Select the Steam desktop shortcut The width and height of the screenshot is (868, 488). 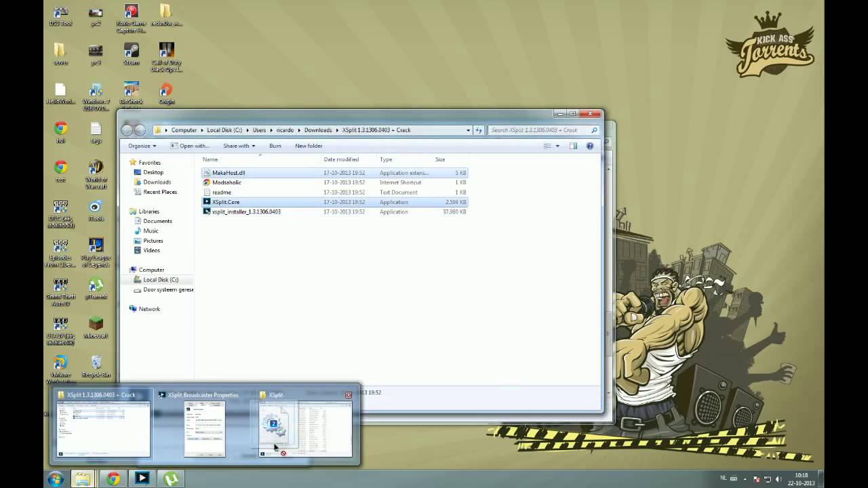click(x=131, y=54)
